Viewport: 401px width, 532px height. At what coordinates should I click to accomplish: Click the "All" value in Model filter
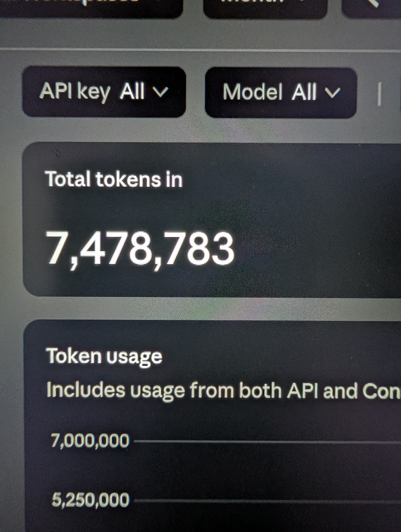pyautogui.click(x=304, y=92)
